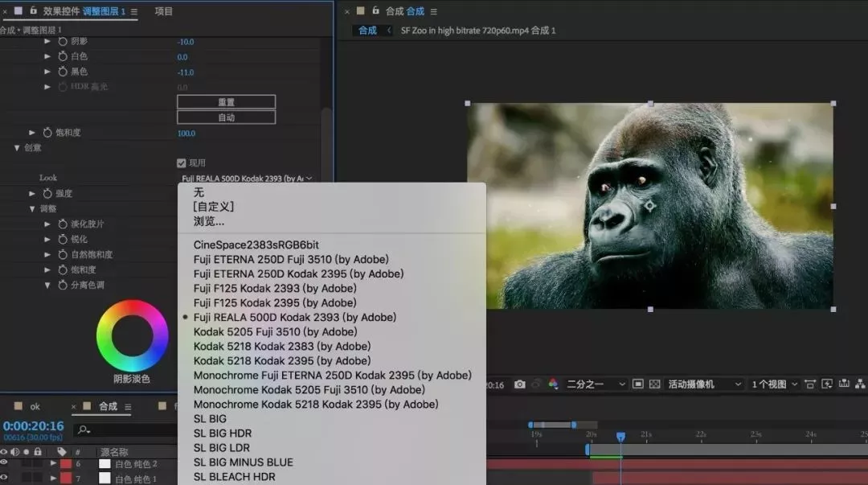Viewport: 868px width, 485px height.
Task: Collapse the 创意 section triangle
Action: pyautogui.click(x=17, y=148)
